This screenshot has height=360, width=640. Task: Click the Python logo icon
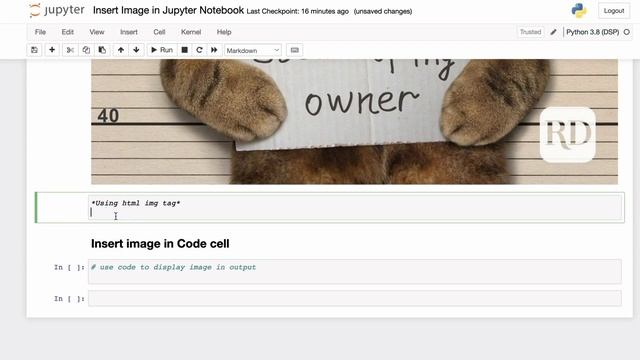[x=579, y=11]
